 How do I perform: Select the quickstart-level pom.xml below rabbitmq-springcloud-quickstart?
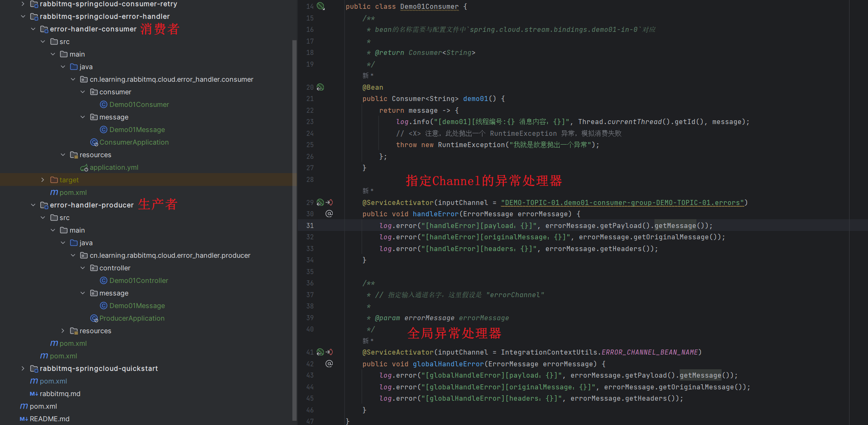point(53,381)
